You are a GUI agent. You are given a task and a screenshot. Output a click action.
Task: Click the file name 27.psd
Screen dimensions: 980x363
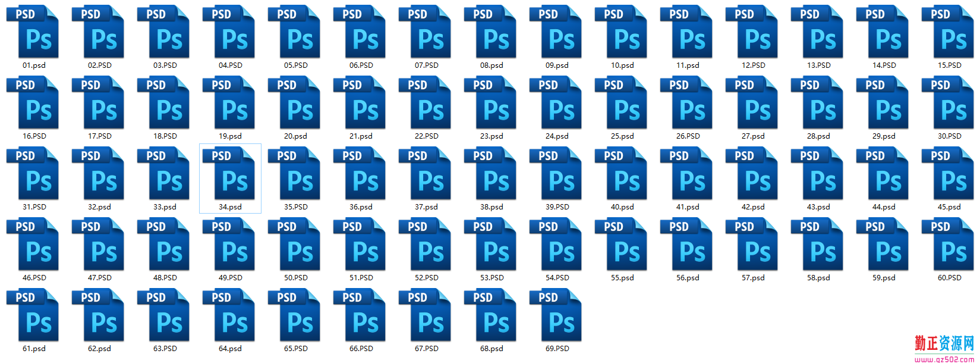(x=753, y=136)
